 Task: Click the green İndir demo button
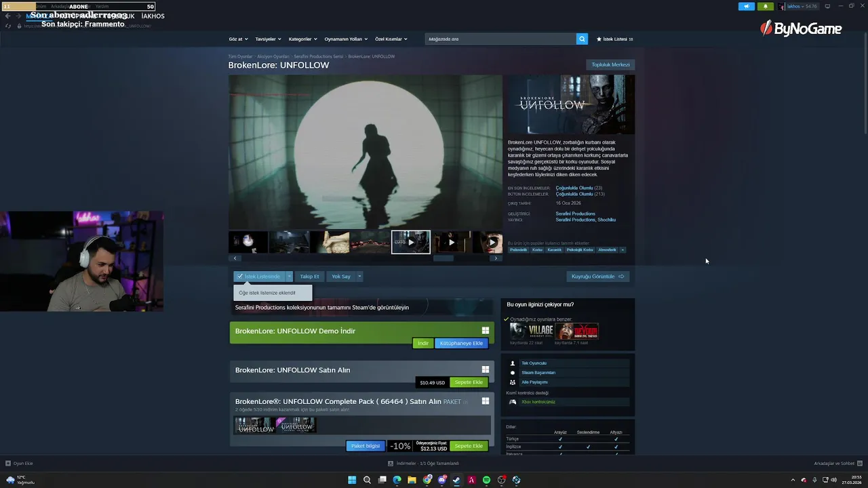(422, 343)
